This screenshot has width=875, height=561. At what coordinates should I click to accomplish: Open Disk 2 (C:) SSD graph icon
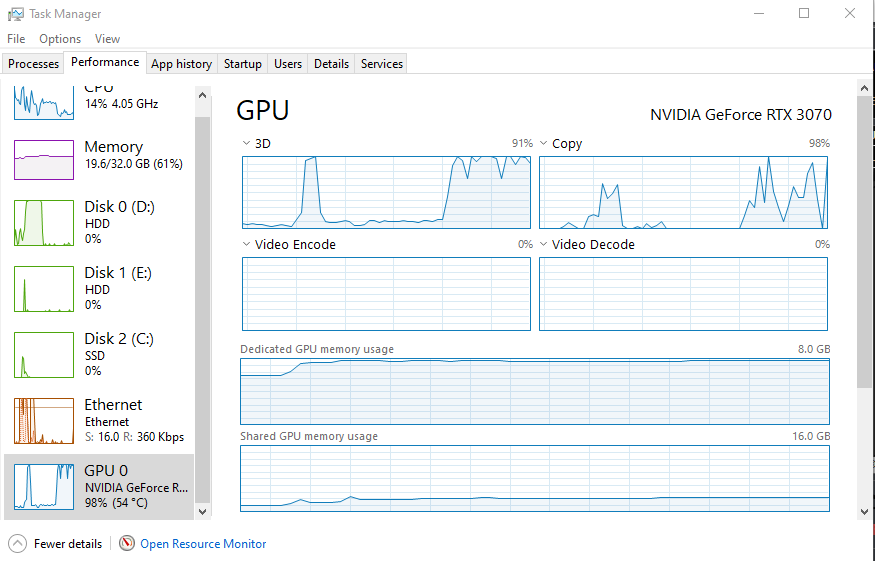(x=44, y=355)
